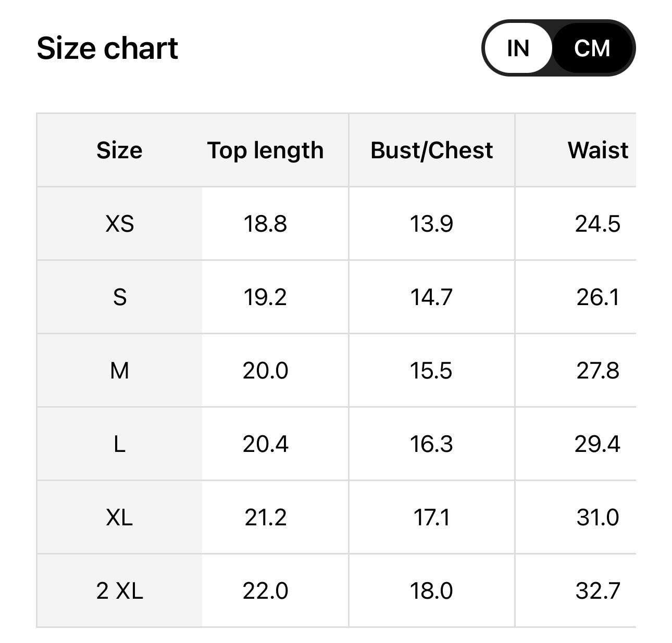Click L waist value 29.4
Screen dimensions: 672x643
click(x=598, y=444)
